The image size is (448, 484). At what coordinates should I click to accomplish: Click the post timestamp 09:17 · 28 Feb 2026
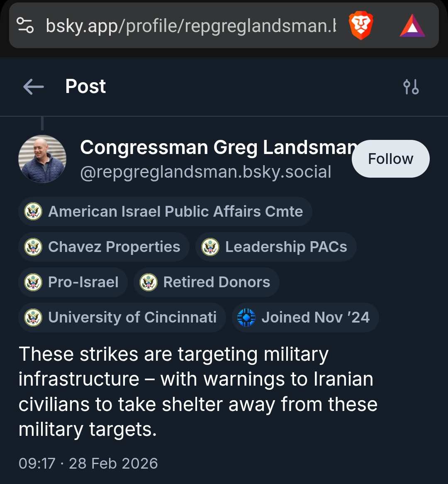coord(88,463)
